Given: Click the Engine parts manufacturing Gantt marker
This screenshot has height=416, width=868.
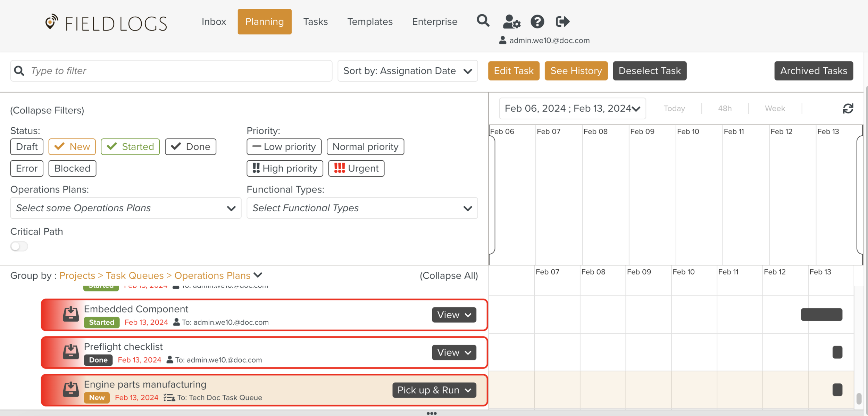Looking at the screenshot, I should coord(837,390).
